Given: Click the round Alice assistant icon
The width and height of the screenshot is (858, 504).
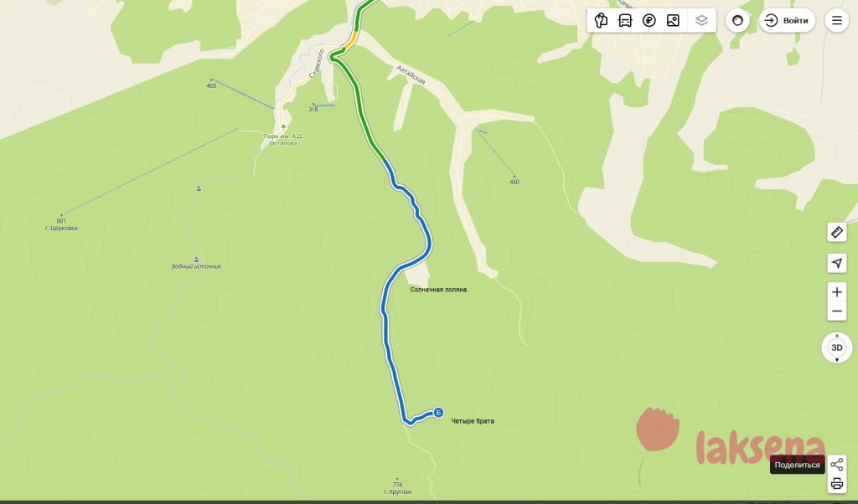Looking at the screenshot, I should tap(737, 21).
